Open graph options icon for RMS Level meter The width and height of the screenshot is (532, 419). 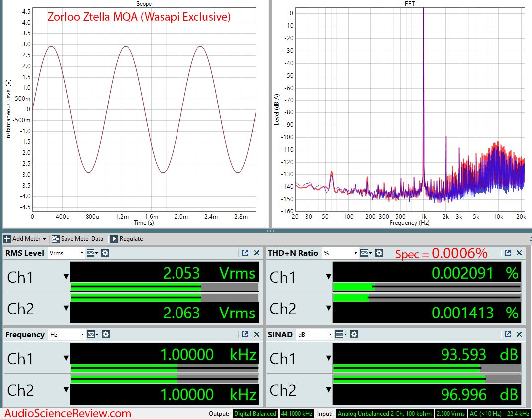(92, 253)
